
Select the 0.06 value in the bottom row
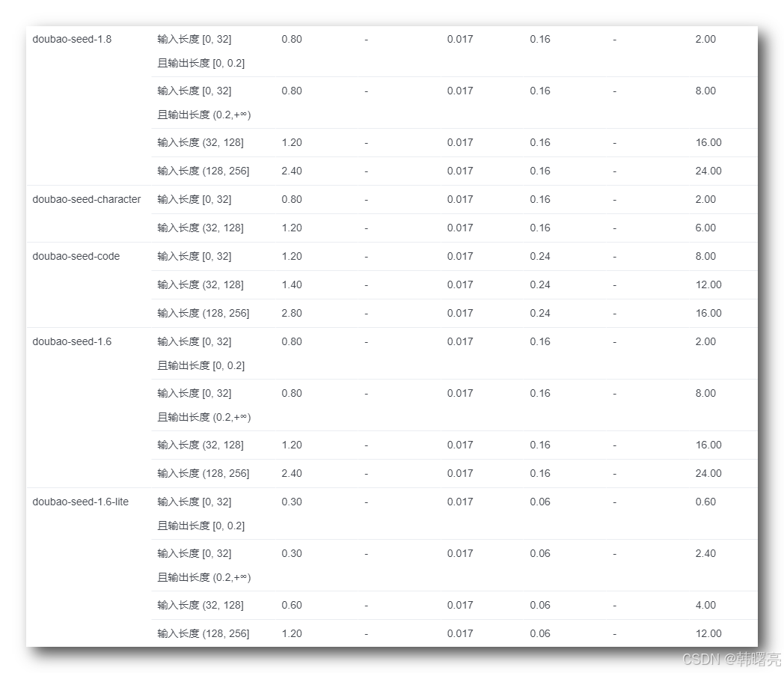pos(540,633)
